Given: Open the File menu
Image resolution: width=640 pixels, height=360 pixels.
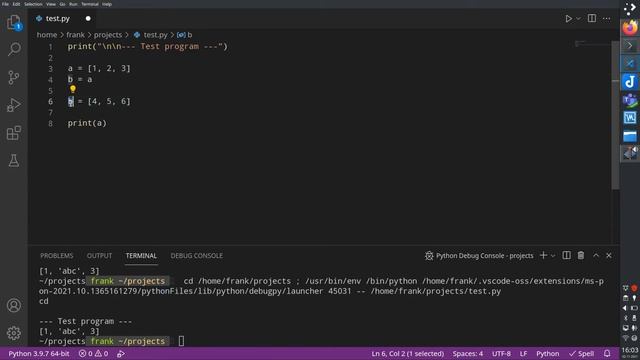Looking at the screenshot, I should pos(5,4).
